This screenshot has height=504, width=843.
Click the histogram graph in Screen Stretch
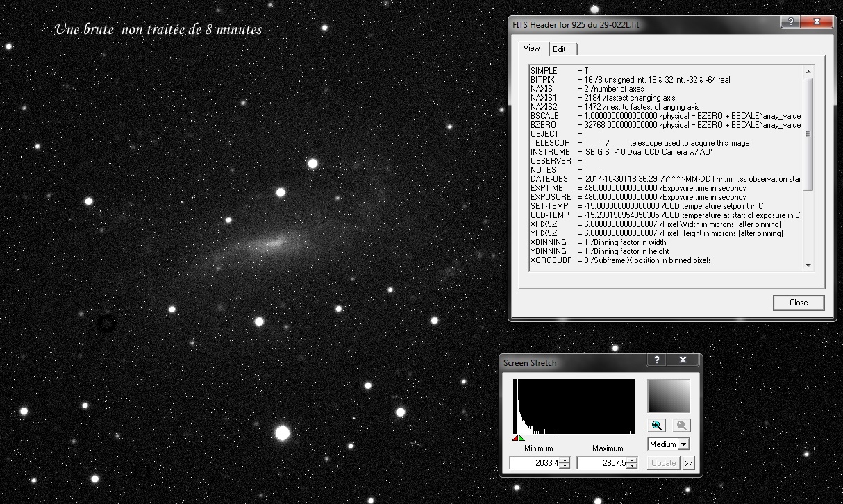574,407
